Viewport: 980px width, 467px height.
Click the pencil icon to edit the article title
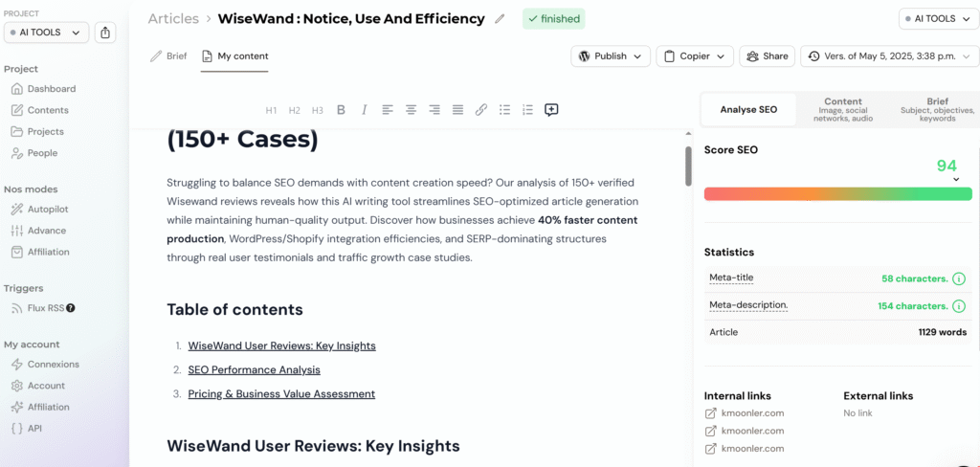(500, 19)
